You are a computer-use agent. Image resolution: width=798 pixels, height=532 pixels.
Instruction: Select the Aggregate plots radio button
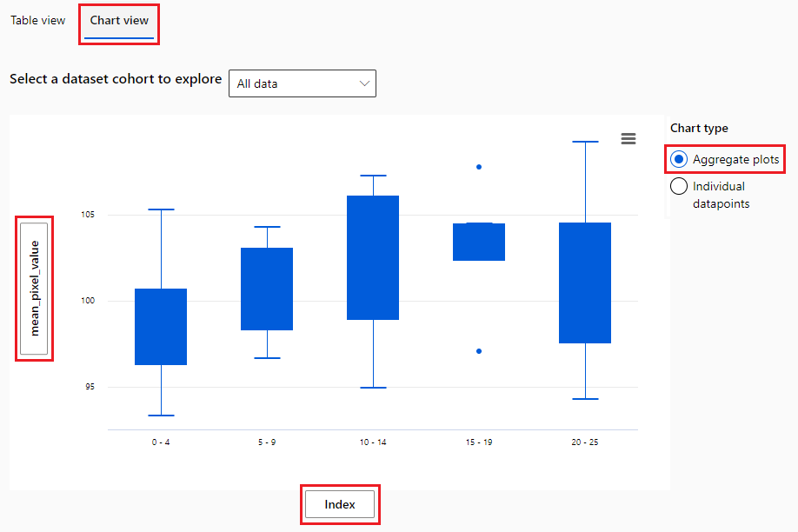tap(678, 159)
